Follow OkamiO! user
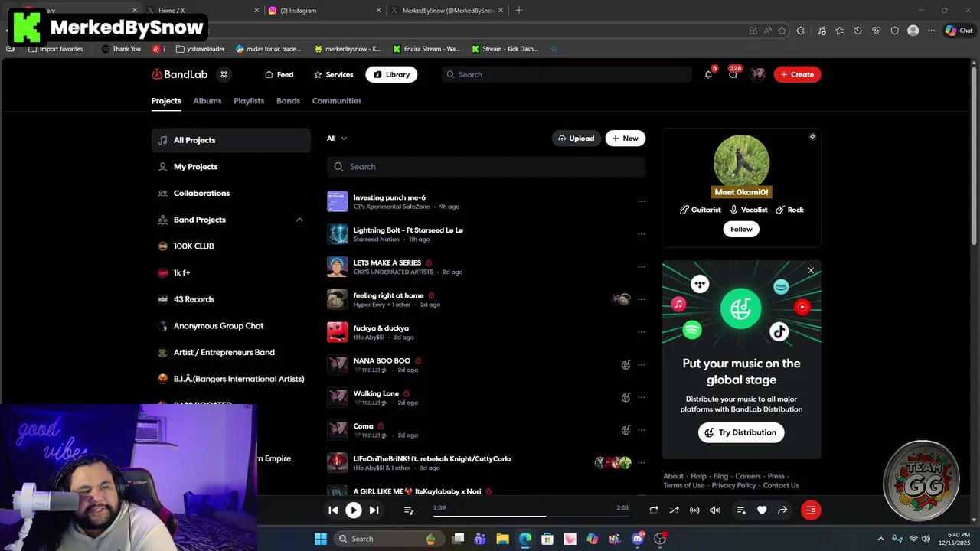The height and width of the screenshot is (551, 980). pos(741,229)
